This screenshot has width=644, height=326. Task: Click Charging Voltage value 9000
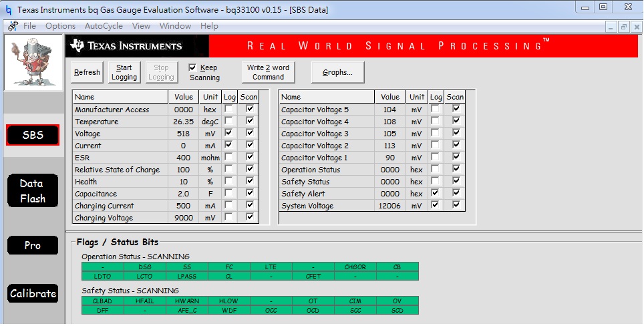pyautogui.click(x=184, y=218)
